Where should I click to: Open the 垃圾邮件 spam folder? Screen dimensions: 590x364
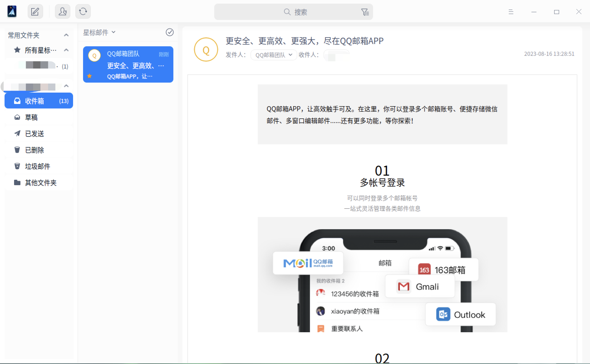tap(39, 166)
